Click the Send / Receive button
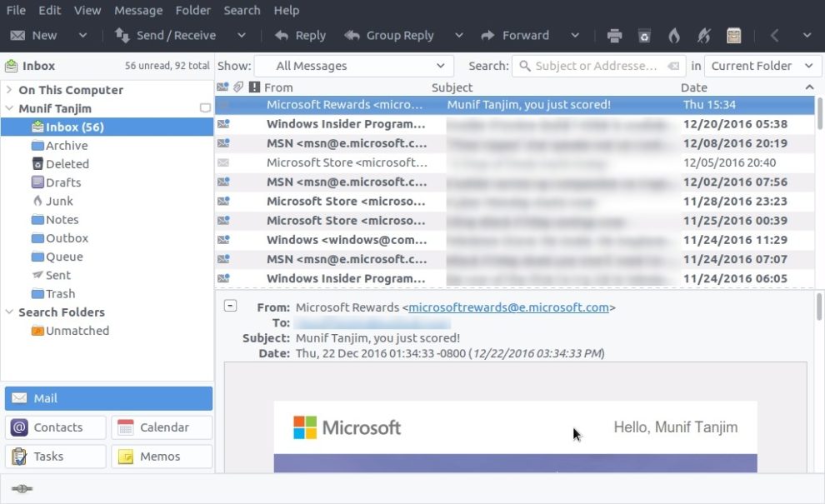The width and height of the screenshot is (825, 504). (165, 36)
